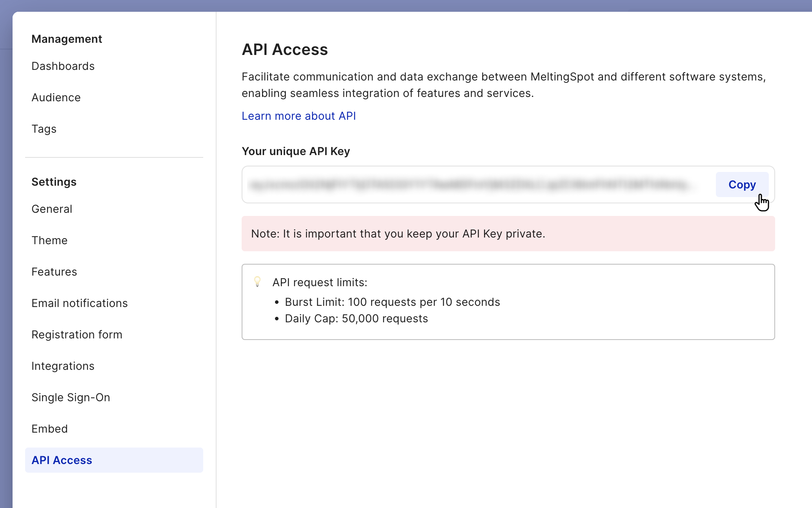
Task: Click the Daily Cap 50,000 requests line
Action: pos(356,318)
